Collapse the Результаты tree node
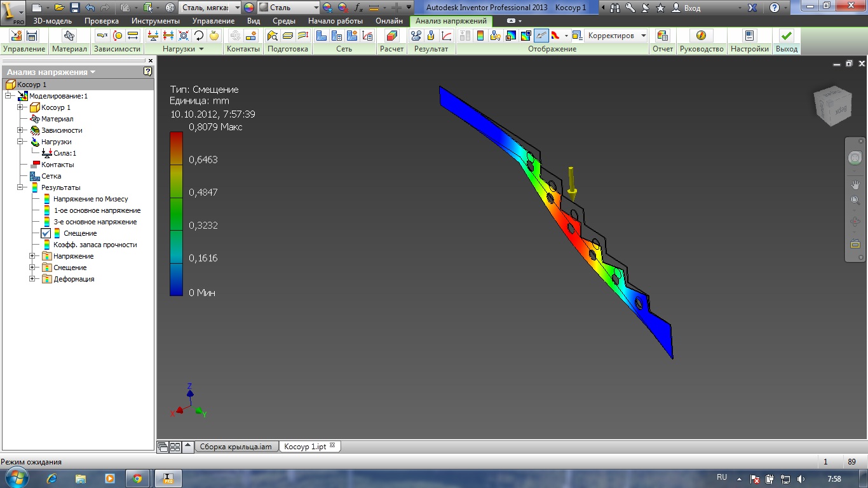 coord(21,187)
